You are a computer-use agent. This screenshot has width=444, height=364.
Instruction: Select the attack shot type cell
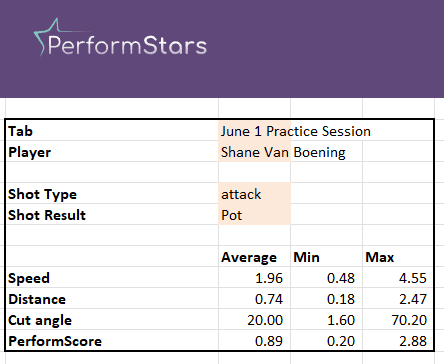255,194
